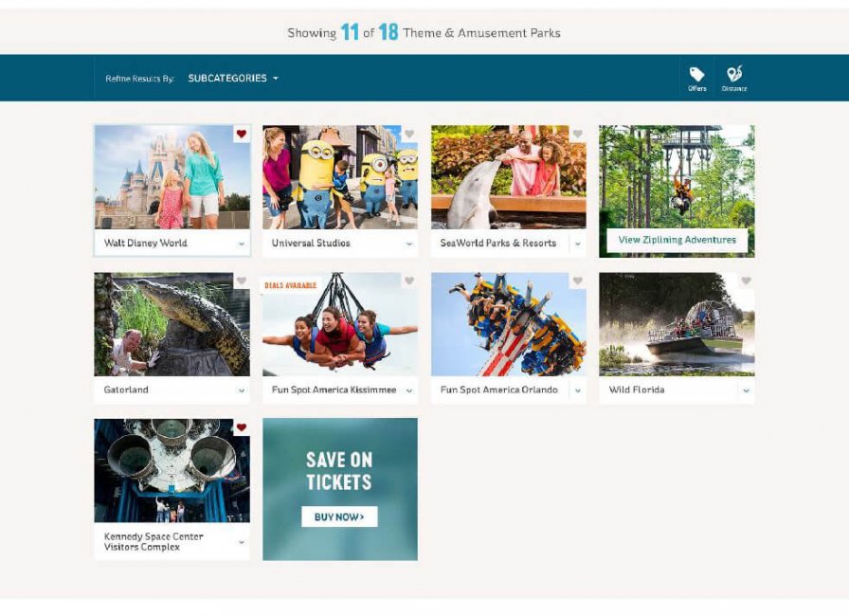Click Buy Now on ticket promo
The width and height of the screenshot is (849, 616).
click(x=339, y=516)
